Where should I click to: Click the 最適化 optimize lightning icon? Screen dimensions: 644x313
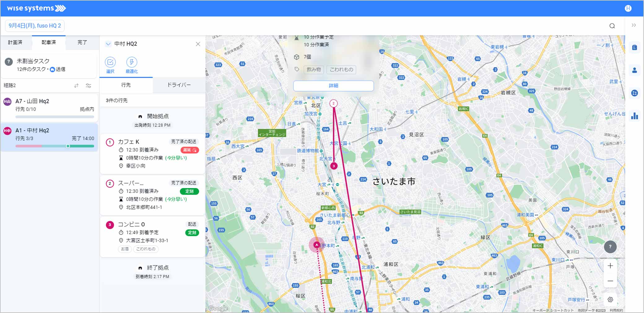pyautogui.click(x=132, y=62)
